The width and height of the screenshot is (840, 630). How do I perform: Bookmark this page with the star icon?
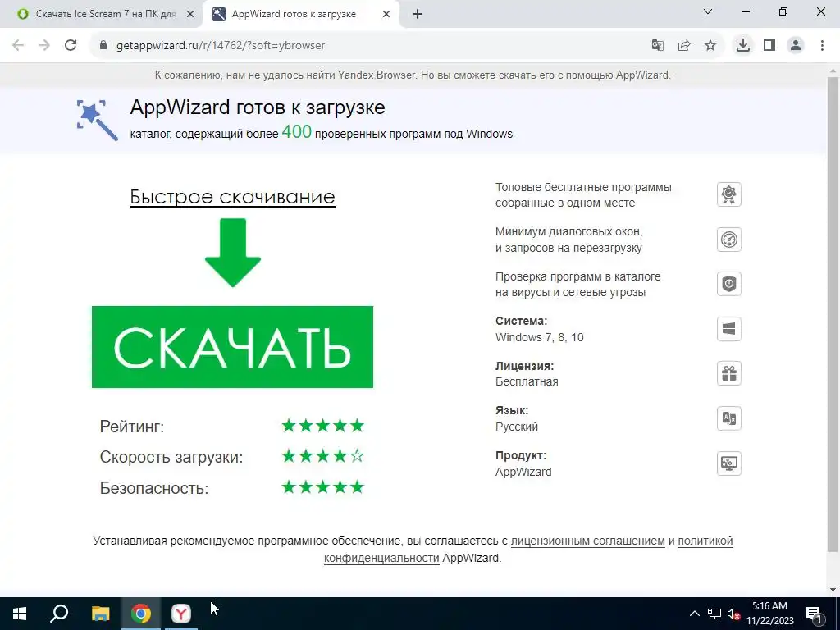click(710, 46)
